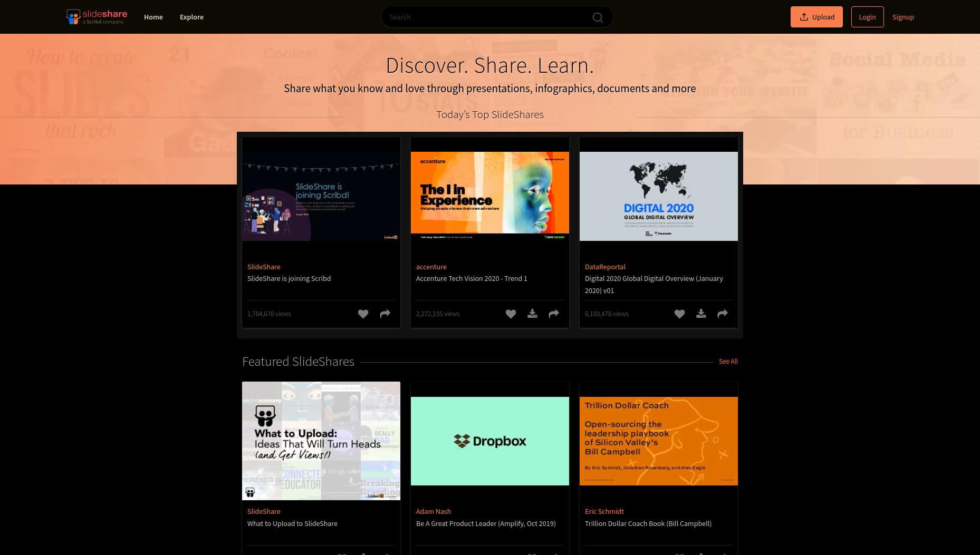Screen dimensions: 980x555
Task: Open the accenture author link
Action: point(431,267)
